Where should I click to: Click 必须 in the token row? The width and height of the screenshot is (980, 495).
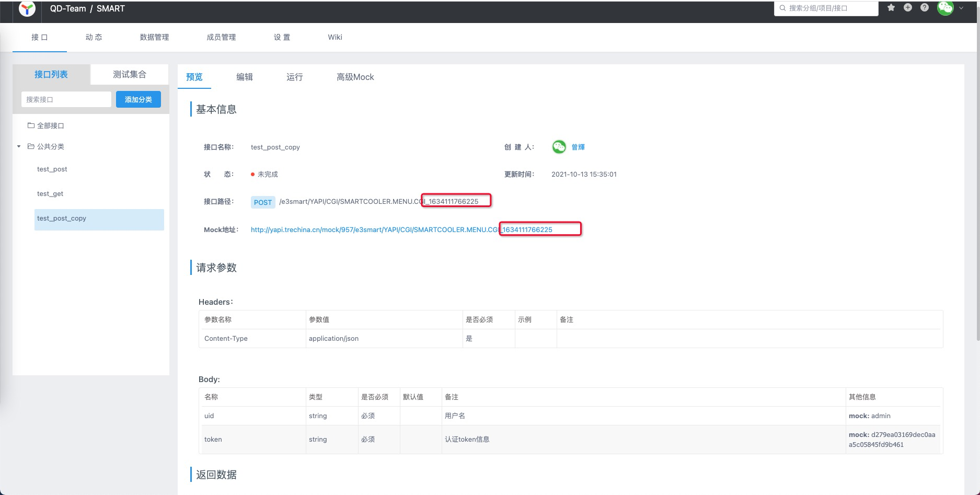[x=368, y=440]
